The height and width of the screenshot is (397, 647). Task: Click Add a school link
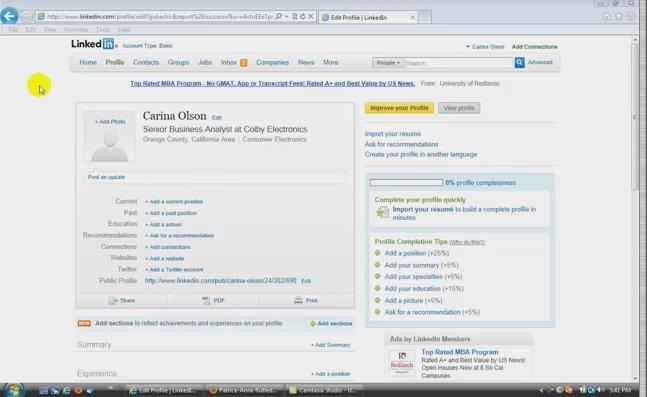click(x=163, y=225)
